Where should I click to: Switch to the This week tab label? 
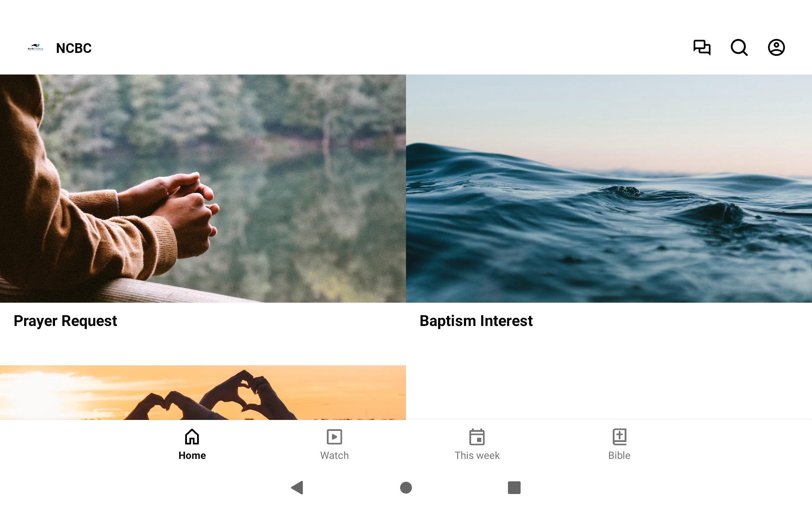[477, 456]
